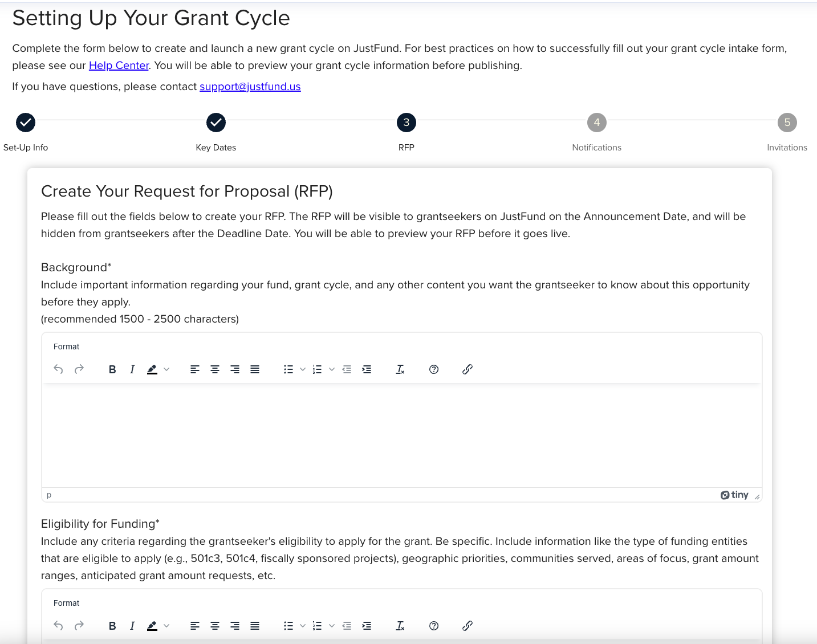The image size is (817, 644).
Task: Toggle italic in the Background editor
Action: (132, 369)
